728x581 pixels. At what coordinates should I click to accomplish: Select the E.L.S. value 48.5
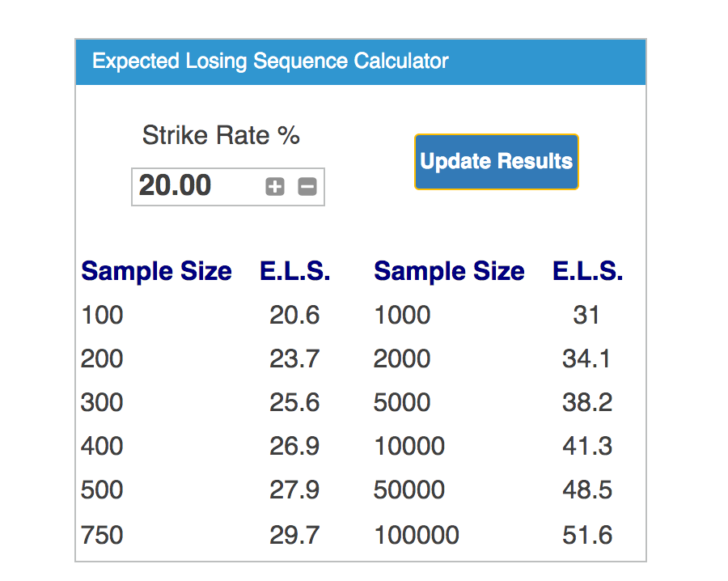587,490
